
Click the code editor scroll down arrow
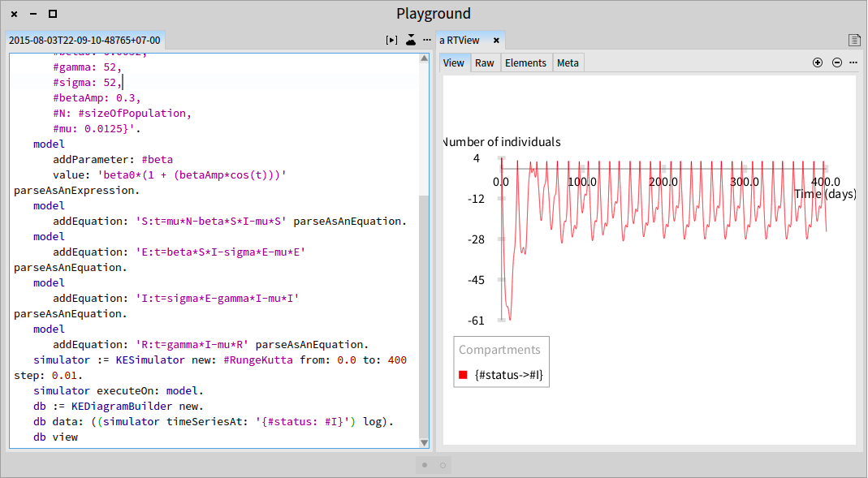coord(424,442)
